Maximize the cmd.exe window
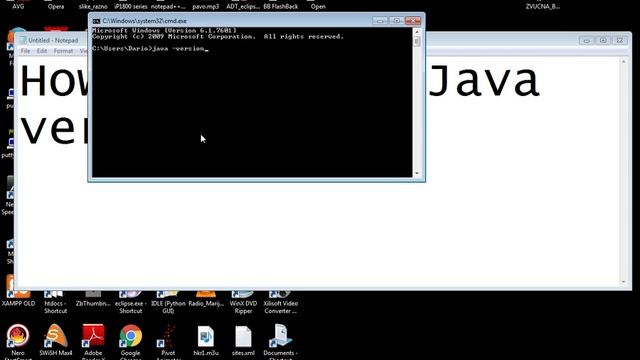The width and height of the screenshot is (640, 360). (x=396, y=20)
